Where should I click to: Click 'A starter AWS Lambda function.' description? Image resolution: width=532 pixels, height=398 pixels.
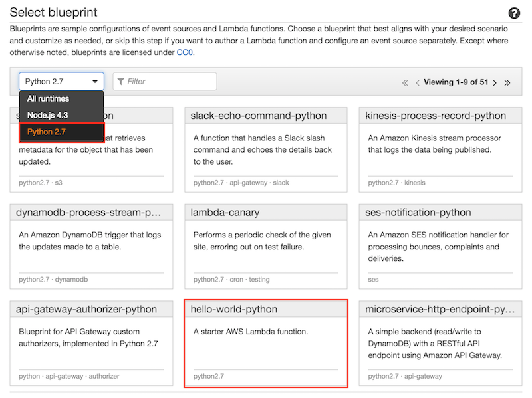[251, 332]
